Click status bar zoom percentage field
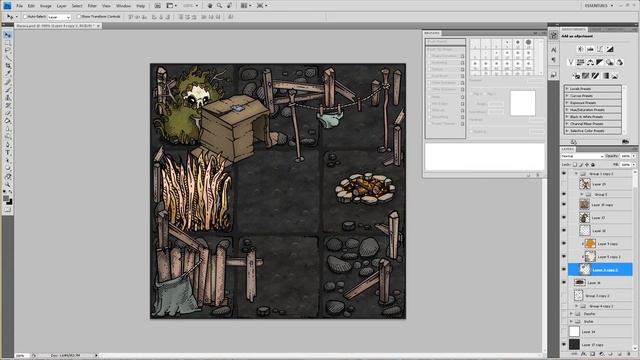The height and width of the screenshot is (360, 640). [x=22, y=356]
